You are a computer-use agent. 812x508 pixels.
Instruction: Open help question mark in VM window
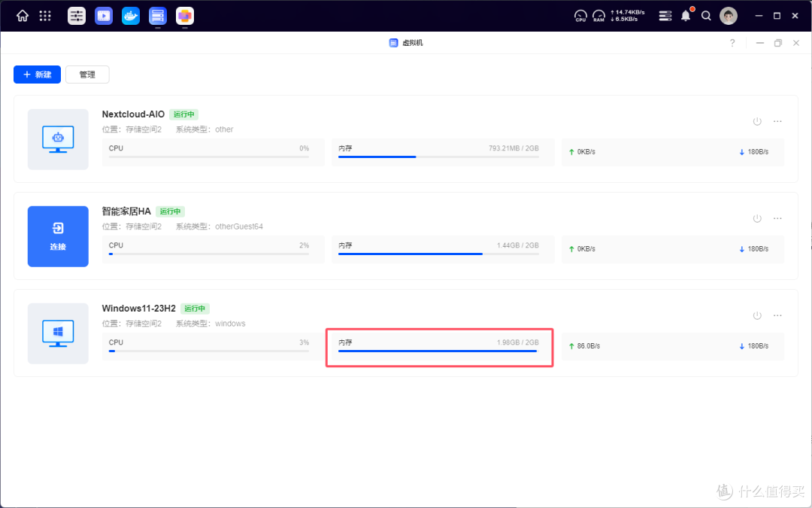pos(732,43)
